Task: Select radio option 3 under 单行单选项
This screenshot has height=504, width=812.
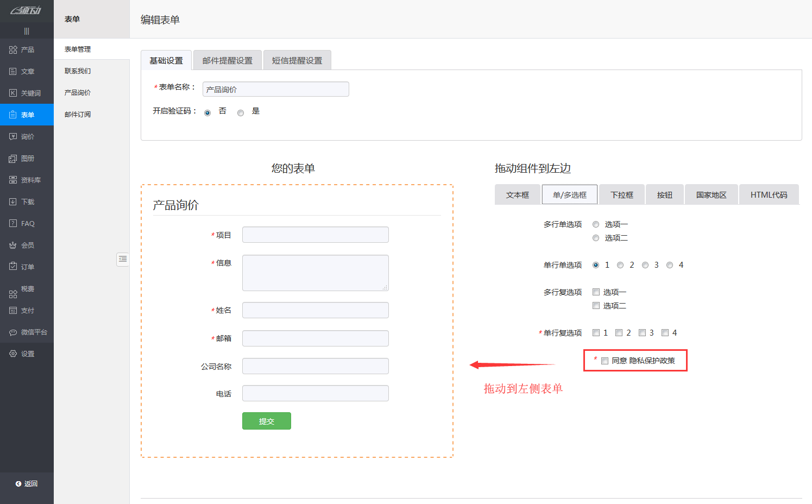Action: coord(645,264)
